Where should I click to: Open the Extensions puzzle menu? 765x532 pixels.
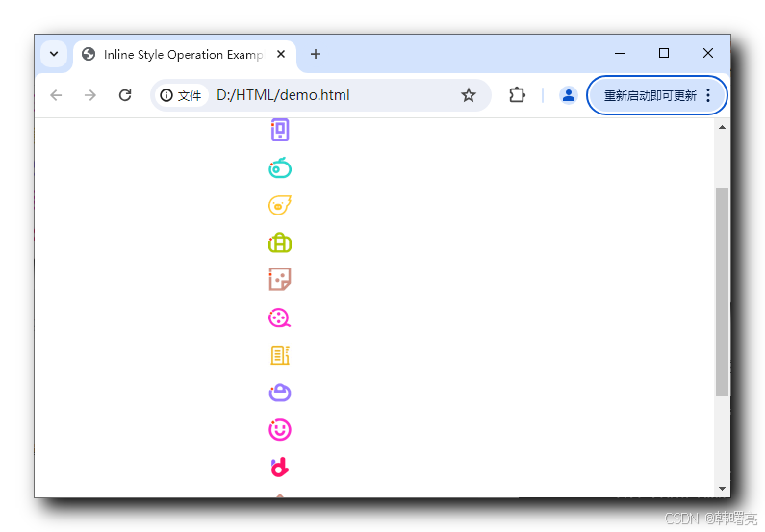(x=517, y=94)
